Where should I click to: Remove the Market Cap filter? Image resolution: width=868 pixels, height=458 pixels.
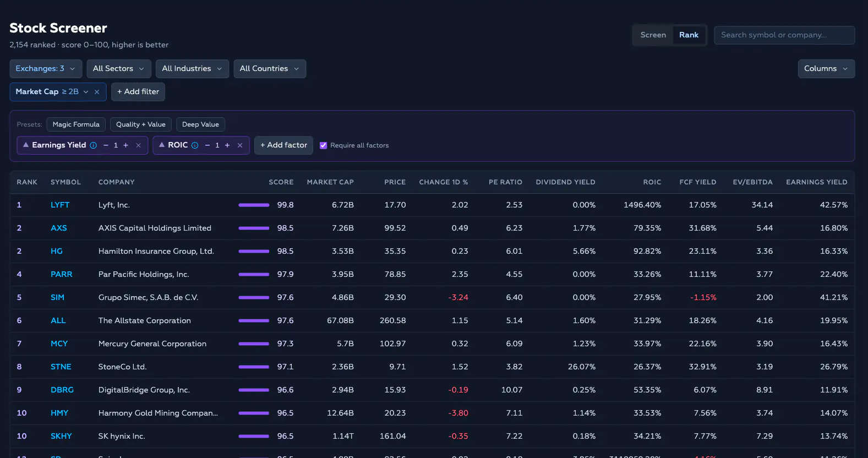click(97, 92)
